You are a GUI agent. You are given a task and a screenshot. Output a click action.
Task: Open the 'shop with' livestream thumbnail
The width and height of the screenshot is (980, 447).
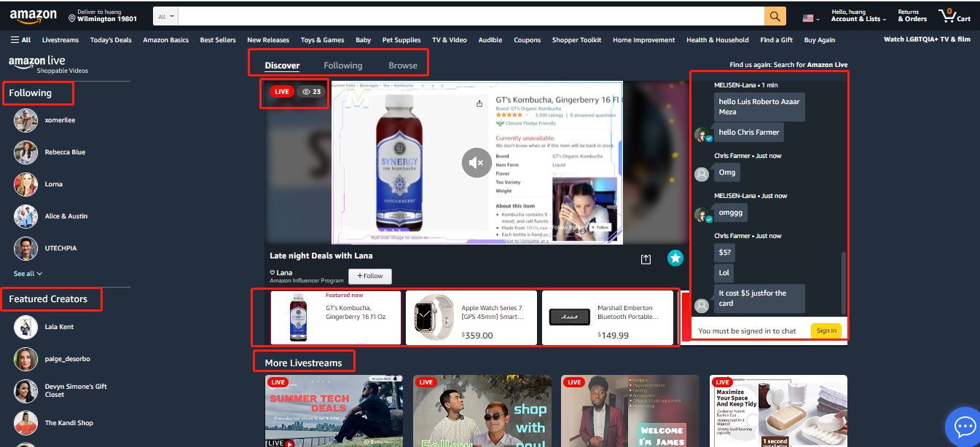point(482,411)
